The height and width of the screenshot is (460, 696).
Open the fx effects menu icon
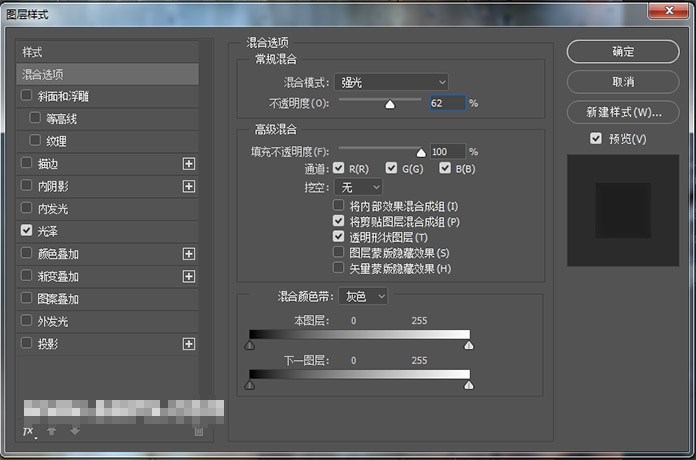(x=29, y=432)
